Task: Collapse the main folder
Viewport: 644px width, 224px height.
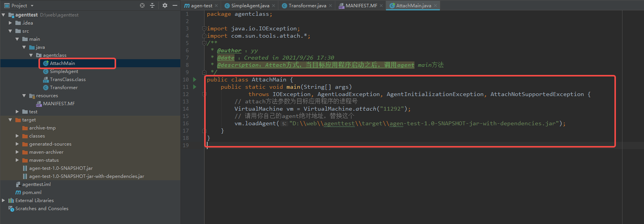Action: pyautogui.click(x=18, y=39)
